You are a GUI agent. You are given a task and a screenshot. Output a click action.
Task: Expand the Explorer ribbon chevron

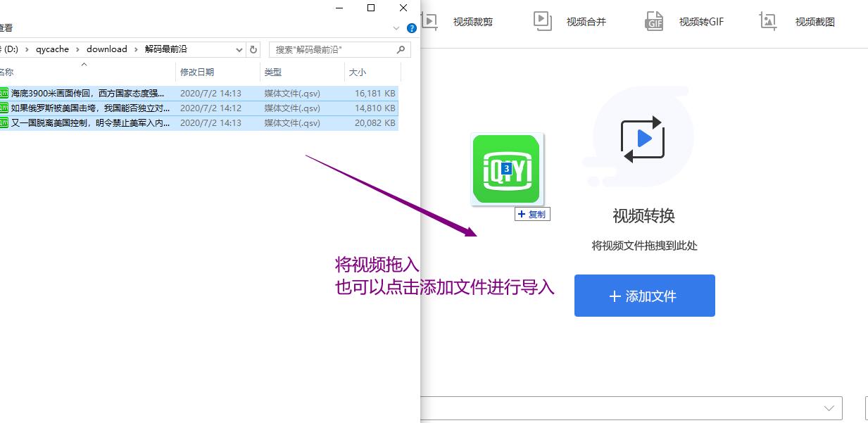[396, 28]
